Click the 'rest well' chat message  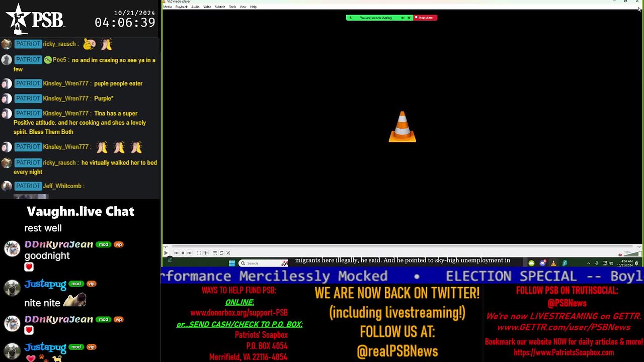click(43, 228)
